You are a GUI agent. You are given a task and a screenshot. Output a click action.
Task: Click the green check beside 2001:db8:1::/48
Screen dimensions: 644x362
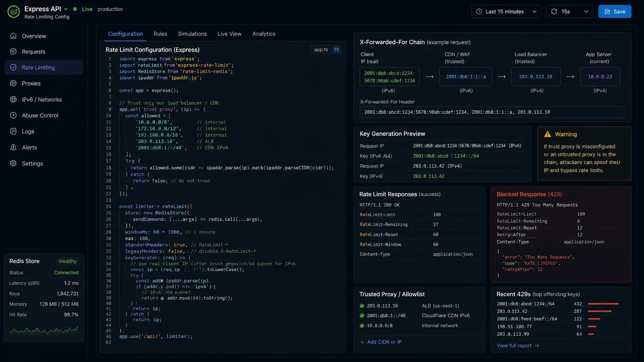click(x=362, y=316)
